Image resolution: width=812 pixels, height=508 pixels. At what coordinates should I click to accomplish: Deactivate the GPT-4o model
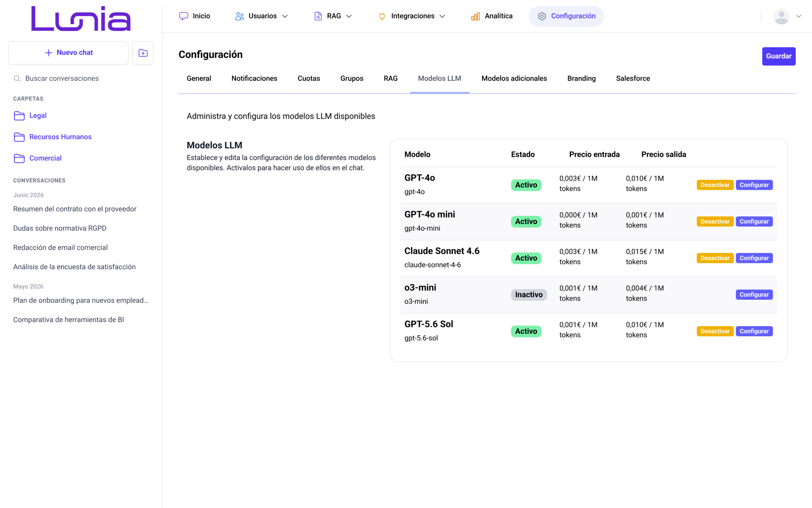715,185
